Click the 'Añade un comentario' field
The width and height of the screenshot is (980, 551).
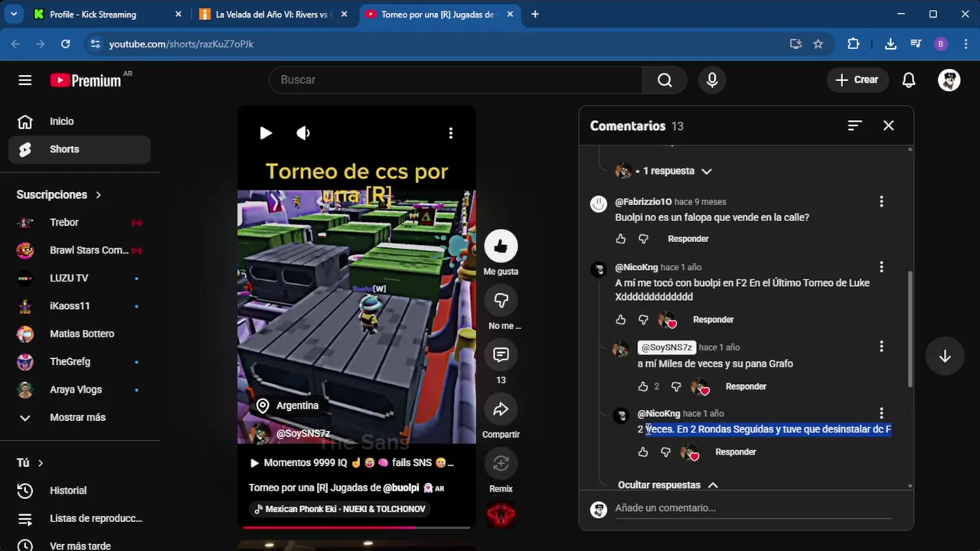(x=753, y=508)
